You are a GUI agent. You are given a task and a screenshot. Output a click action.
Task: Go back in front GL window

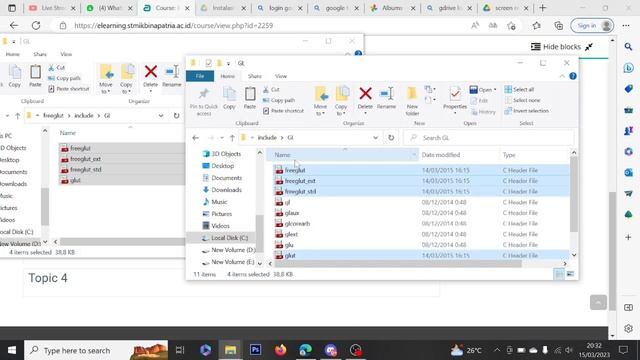coord(196,138)
